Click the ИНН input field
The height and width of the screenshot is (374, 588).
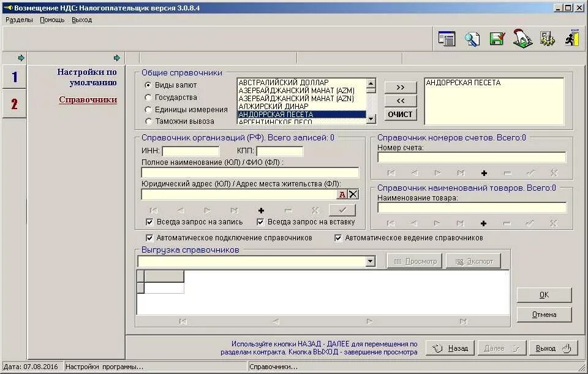tap(190, 151)
